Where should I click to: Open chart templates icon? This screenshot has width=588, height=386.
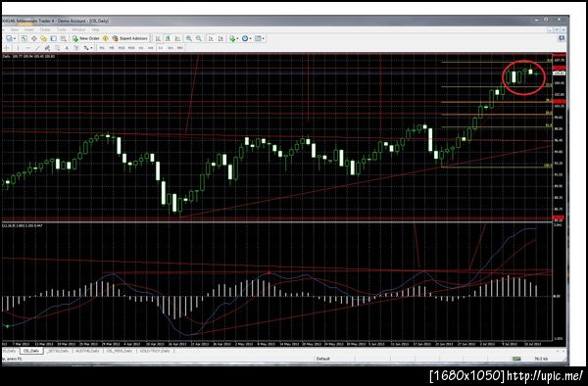258,38
